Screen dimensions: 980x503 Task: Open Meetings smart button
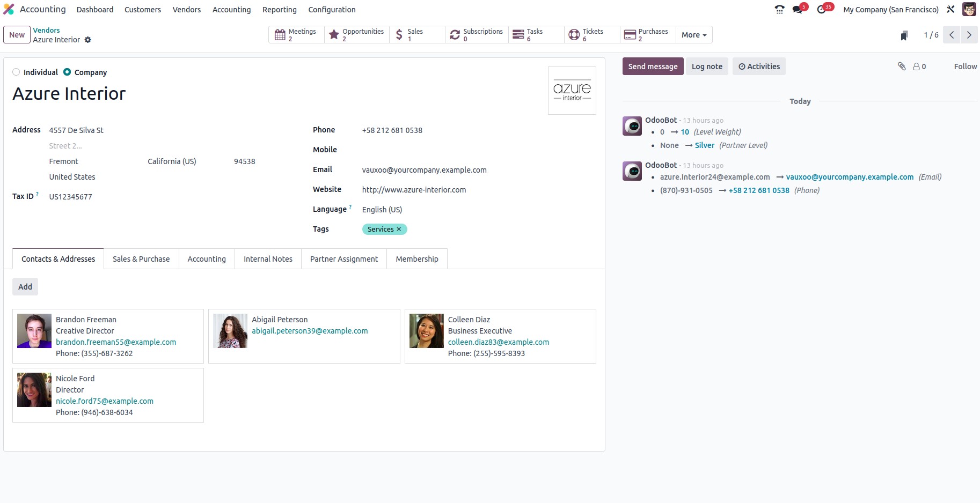[296, 35]
